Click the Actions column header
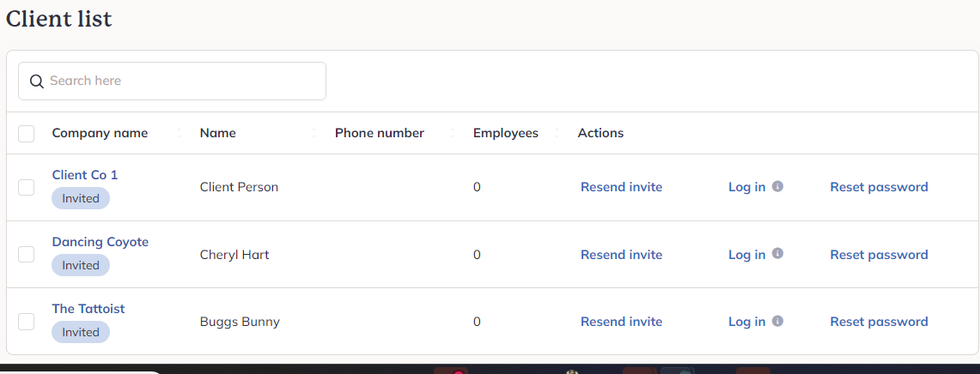Viewport: 980px width, 374px height. point(600,133)
